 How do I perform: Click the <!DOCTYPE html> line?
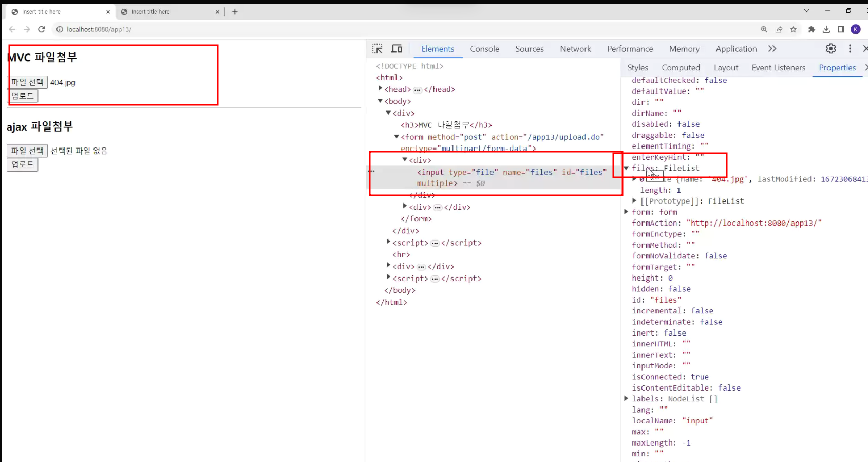(x=409, y=66)
